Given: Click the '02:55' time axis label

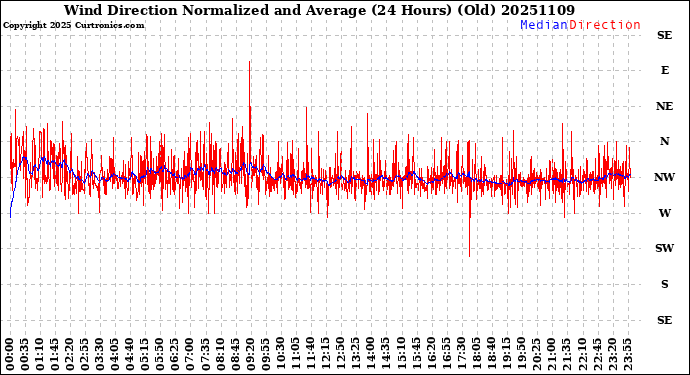Looking at the screenshot, I should click(x=85, y=354).
